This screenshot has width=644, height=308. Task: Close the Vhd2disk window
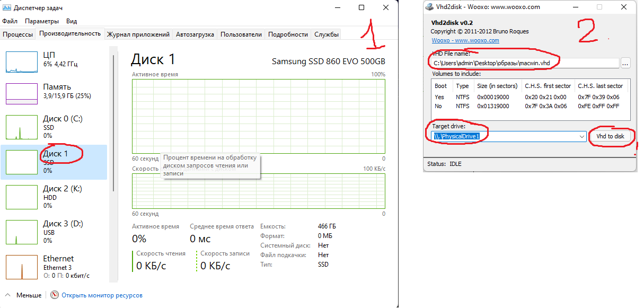coord(624,7)
